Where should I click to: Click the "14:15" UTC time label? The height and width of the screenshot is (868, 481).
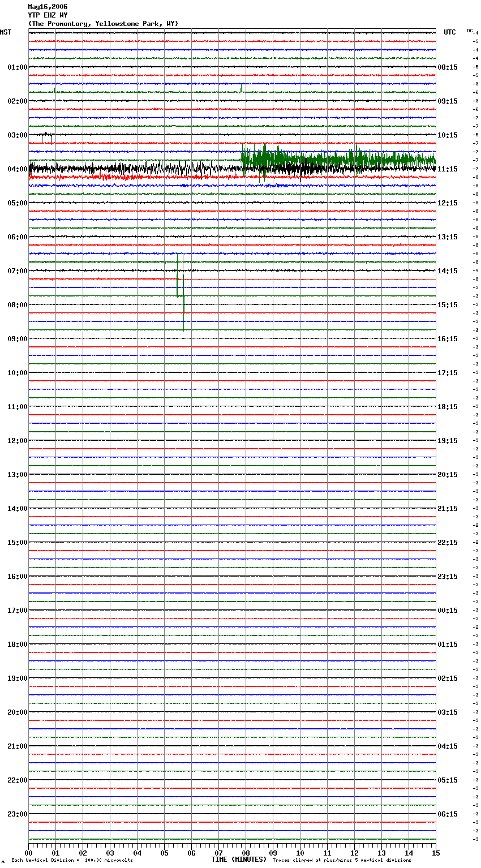point(448,271)
